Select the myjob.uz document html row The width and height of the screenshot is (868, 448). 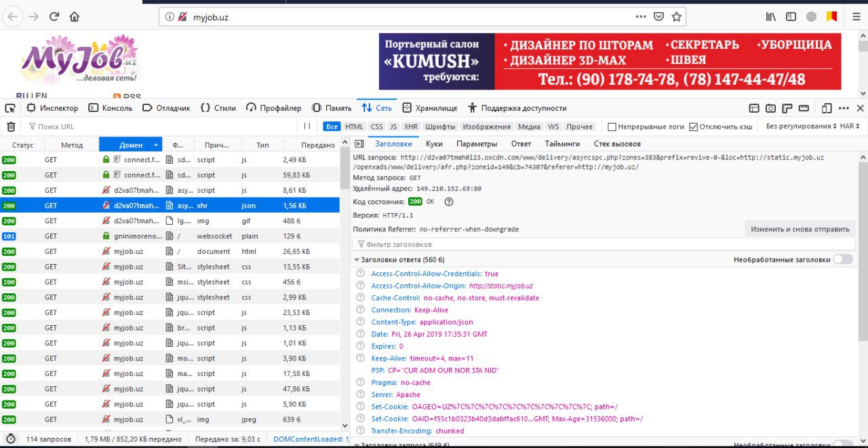(x=170, y=251)
